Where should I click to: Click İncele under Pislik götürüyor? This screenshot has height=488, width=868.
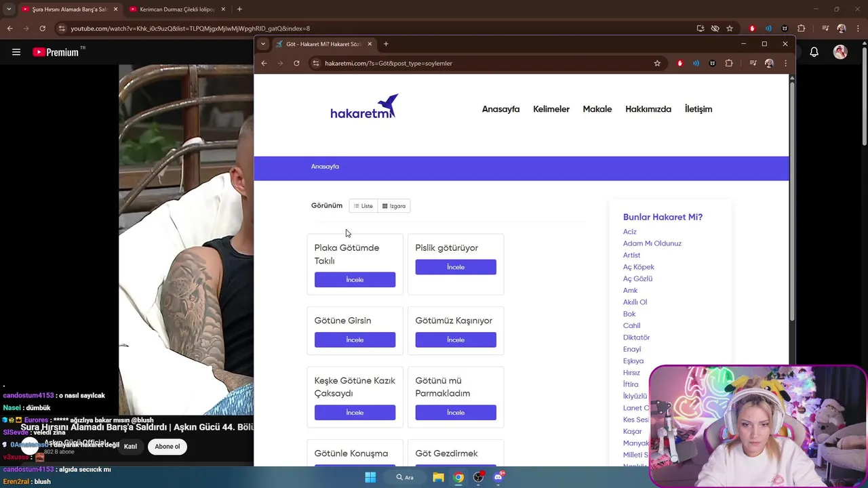click(x=456, y=267)
